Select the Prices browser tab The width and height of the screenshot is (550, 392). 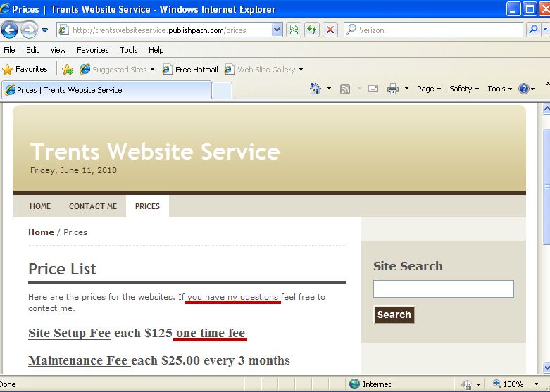[x=106, y=90]
